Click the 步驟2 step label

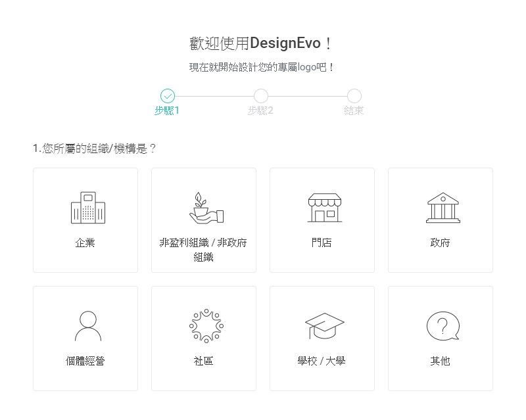pos(260,110)
